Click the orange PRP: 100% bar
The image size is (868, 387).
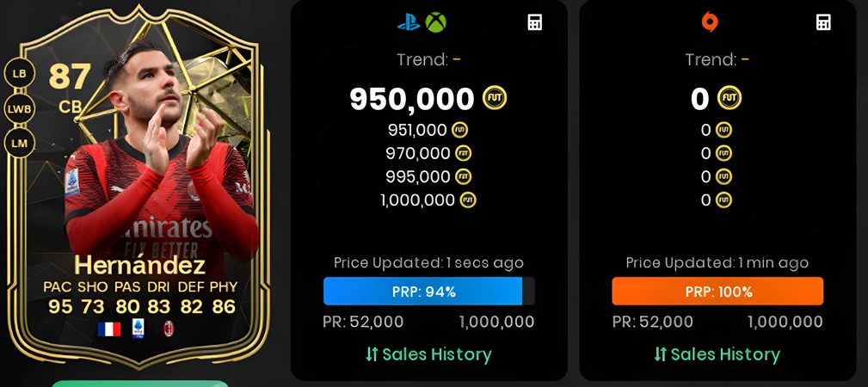click(717, 292)
